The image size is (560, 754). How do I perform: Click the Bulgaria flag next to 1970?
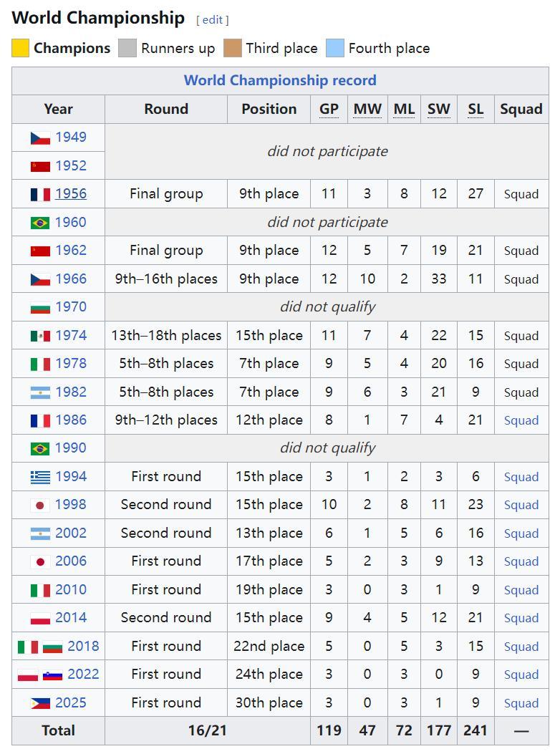tap(40, 307)
